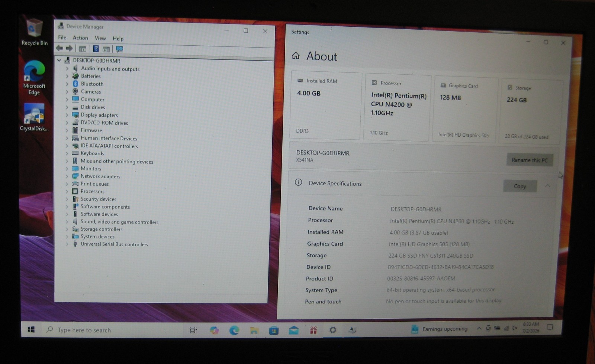
Task: Open the CrystalDisk desktop shortcut
Action: click(34, 117)
